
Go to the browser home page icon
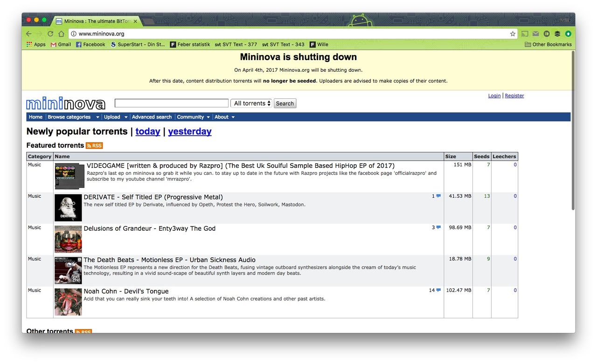pyautogui.click(x=61, y=34)
